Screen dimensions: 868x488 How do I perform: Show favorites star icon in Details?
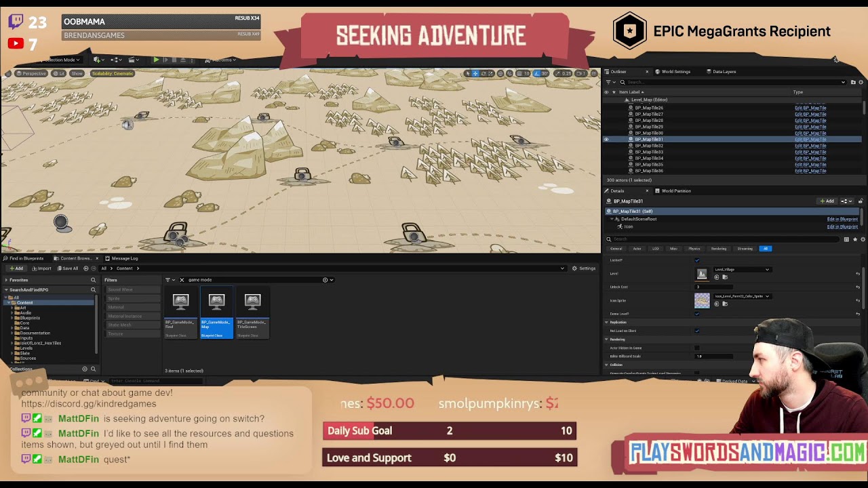point(854,239)
